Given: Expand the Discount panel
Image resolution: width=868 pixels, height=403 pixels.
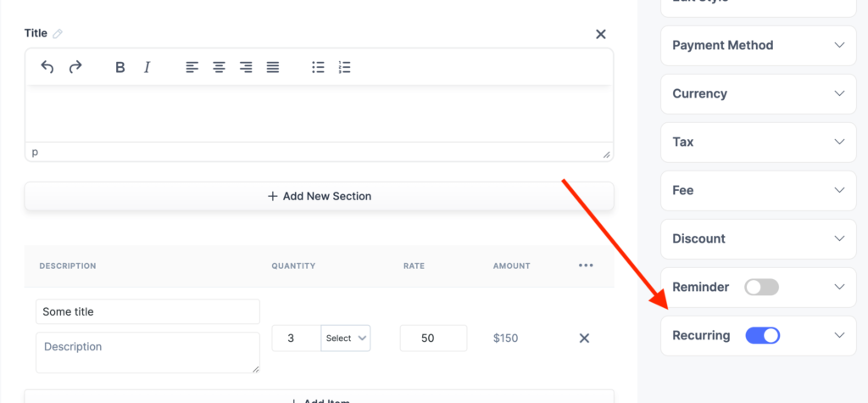Looking at the screenshot, I should click(x=759, y=239).
